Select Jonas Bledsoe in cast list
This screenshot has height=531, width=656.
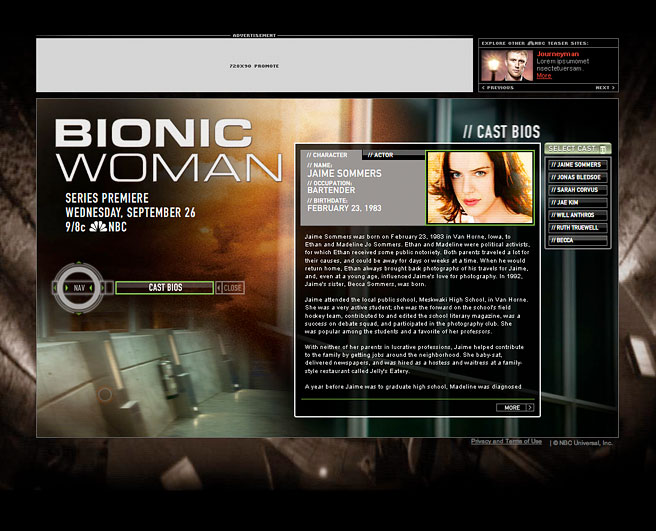pos(577,177)
